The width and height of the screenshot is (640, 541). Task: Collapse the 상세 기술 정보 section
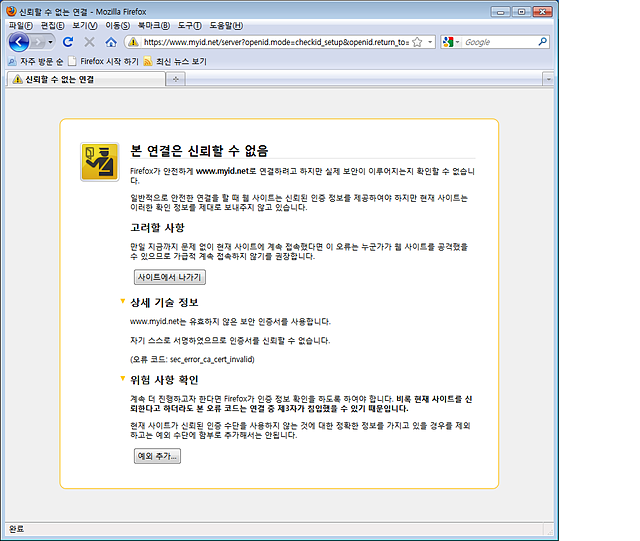[122, 301]
